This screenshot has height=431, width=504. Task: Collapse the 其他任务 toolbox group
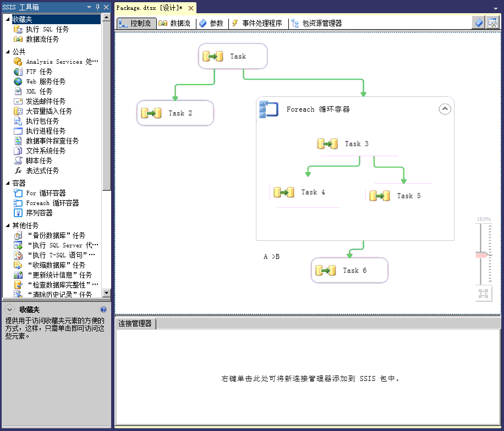(8, 225)
